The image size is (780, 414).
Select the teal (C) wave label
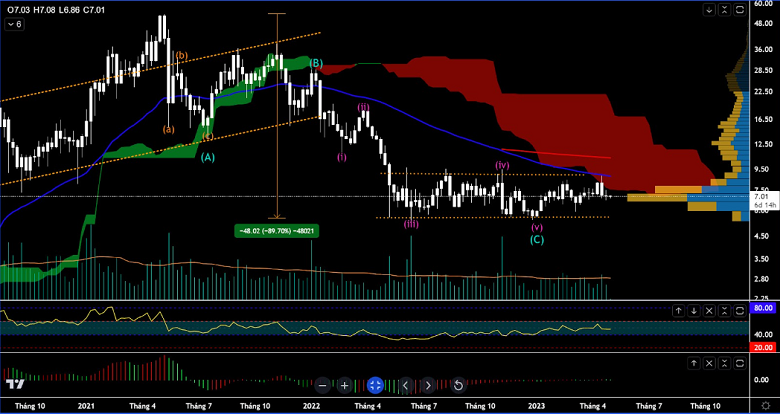point(537,240)
